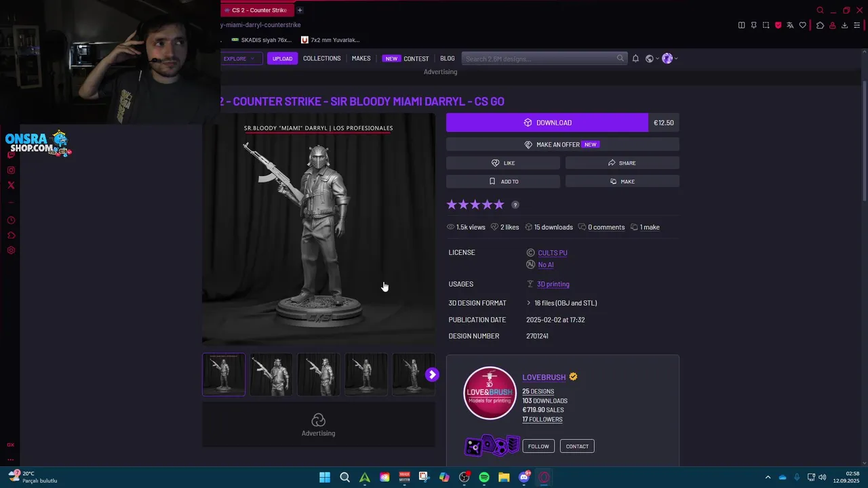Screen dimensions: 868x488
Task: Click the notifications bell icon on Cults
Action: pyautogui.click(x=635, y=58)
